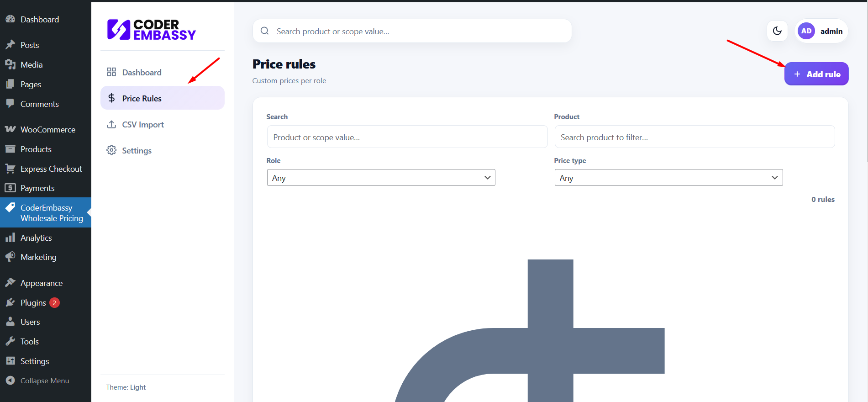Image resolution: width=868 pixels, height=402 pixels.
Task: Open Plugins in the WordPress menu
Action: pos(33,302)
